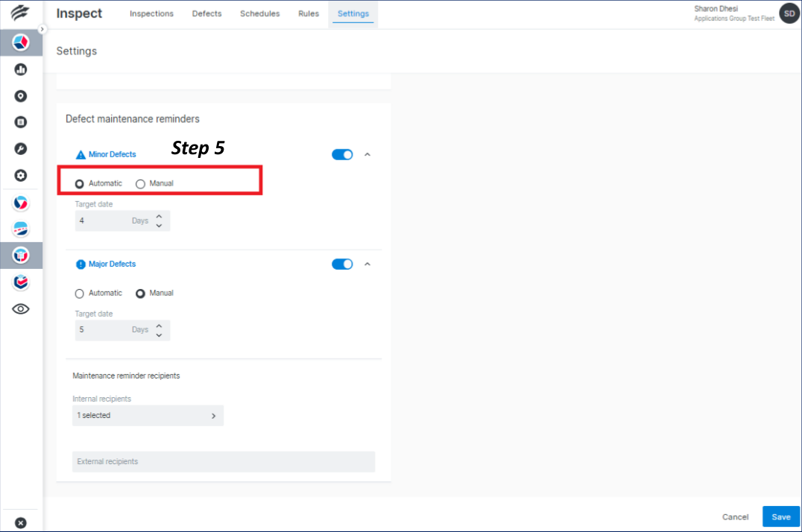The image size is (802, 532).
Task: Collapse the Minor Defects section chevron
Action: point(367,154)
